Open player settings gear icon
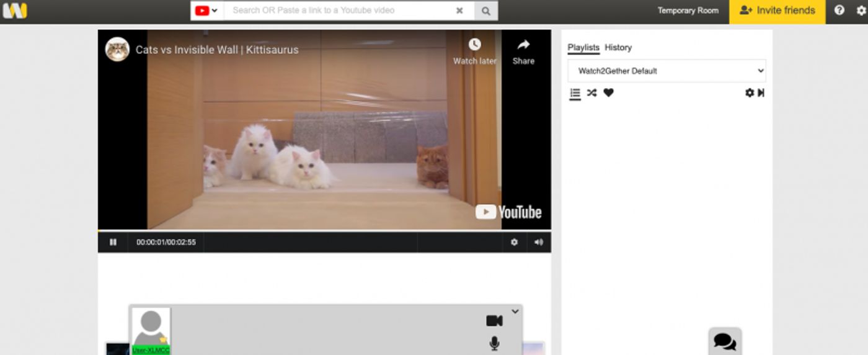868x355 pixels. pos(514,242)
